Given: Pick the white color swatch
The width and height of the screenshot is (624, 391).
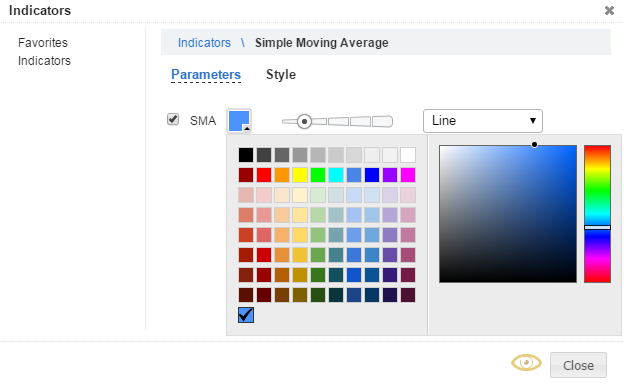Looking at the screenshot, I should point(408,155).
